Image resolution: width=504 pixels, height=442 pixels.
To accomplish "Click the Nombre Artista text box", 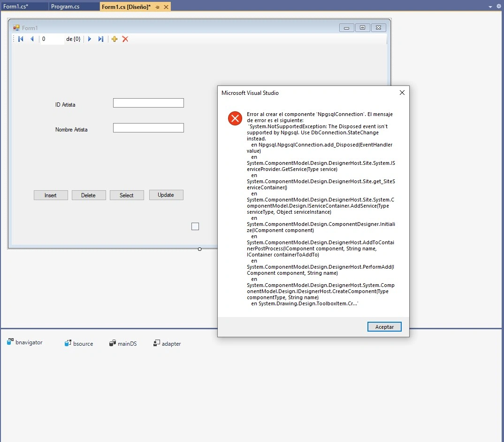I will pyautogui.click(x=148, y=128).
